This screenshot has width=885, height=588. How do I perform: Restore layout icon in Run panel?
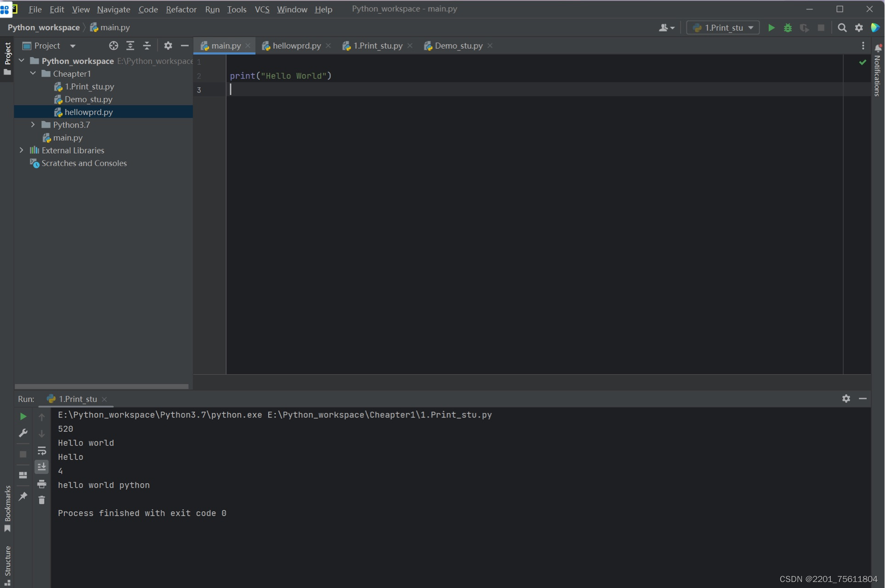click(x=23, y=475)
